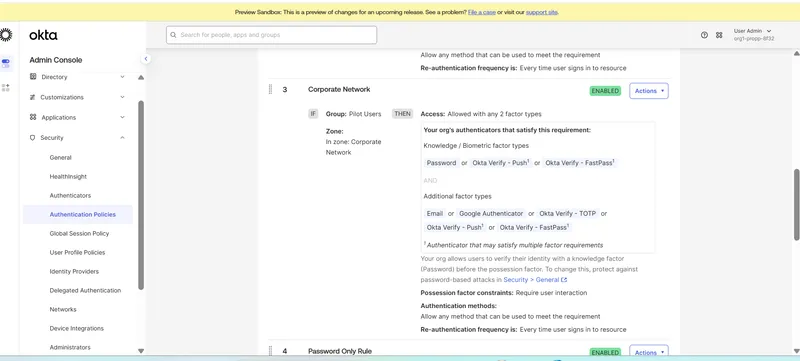The image size is (800, 361).
Task: Open Global Session Policy
Action: coord(79,234)
